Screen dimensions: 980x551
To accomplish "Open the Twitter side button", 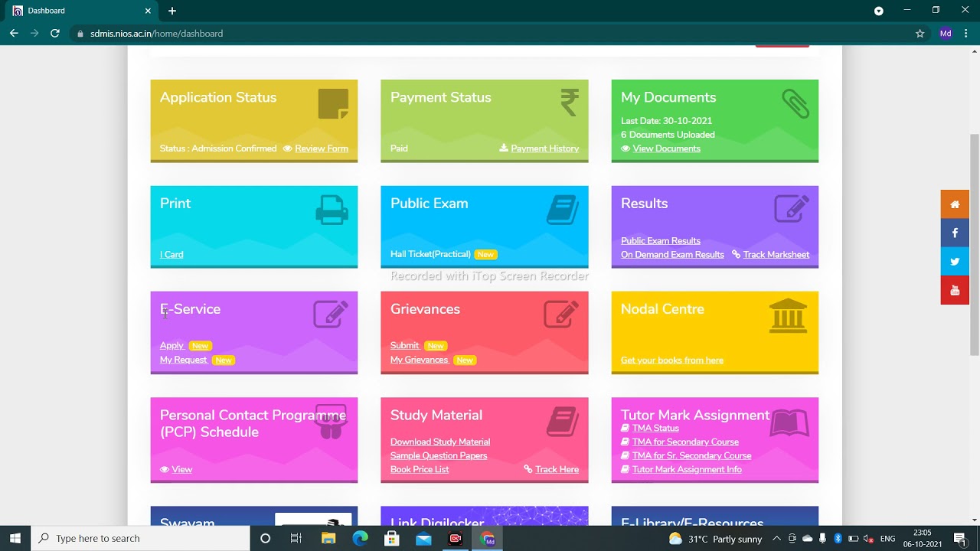I will (955, 262).
